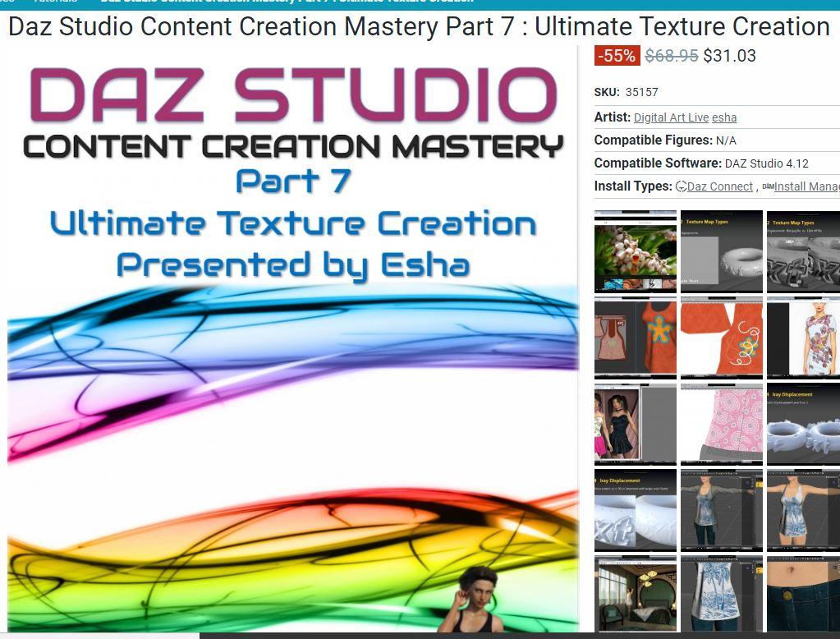This screenshot has height=639, width=840.
Task: Open the Install Manager install type link
Action: pyautogui.click(x=807, y=186)
